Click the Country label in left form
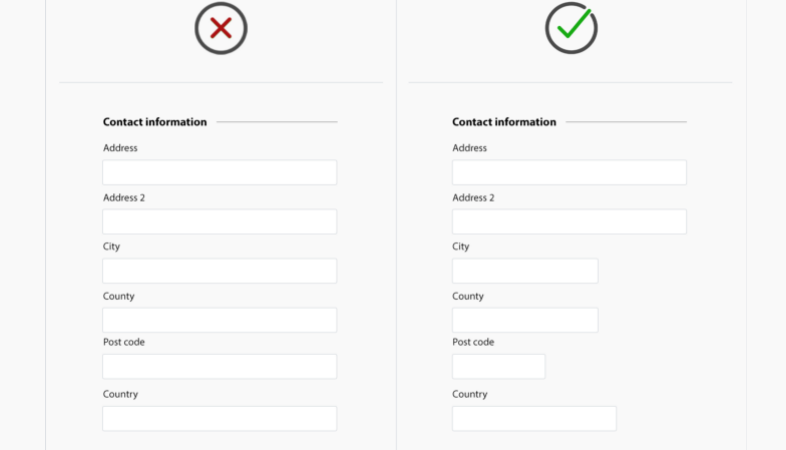Screen dimensions: 786x450 [x=120, y=394]
